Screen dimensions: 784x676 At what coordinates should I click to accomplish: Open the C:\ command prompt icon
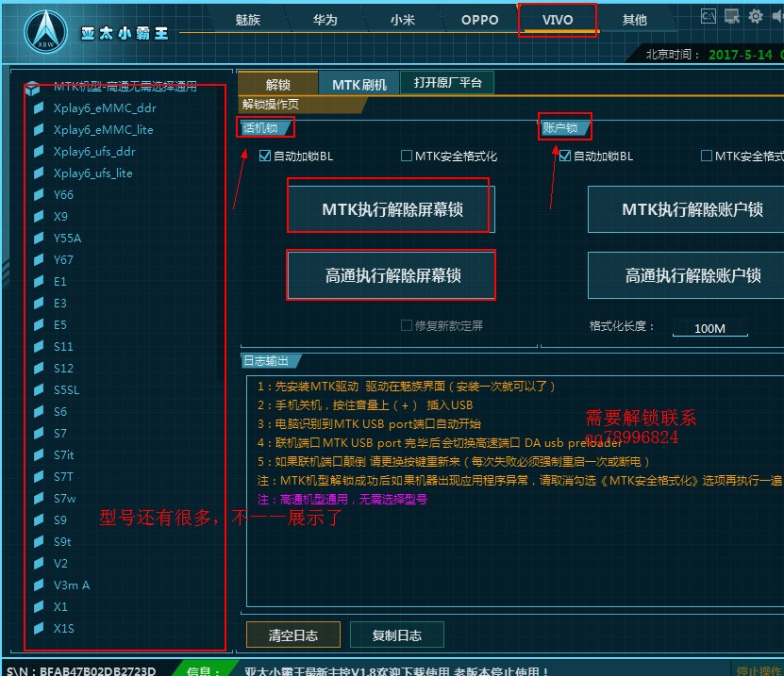pyautogui.click(x=709, y=16)
